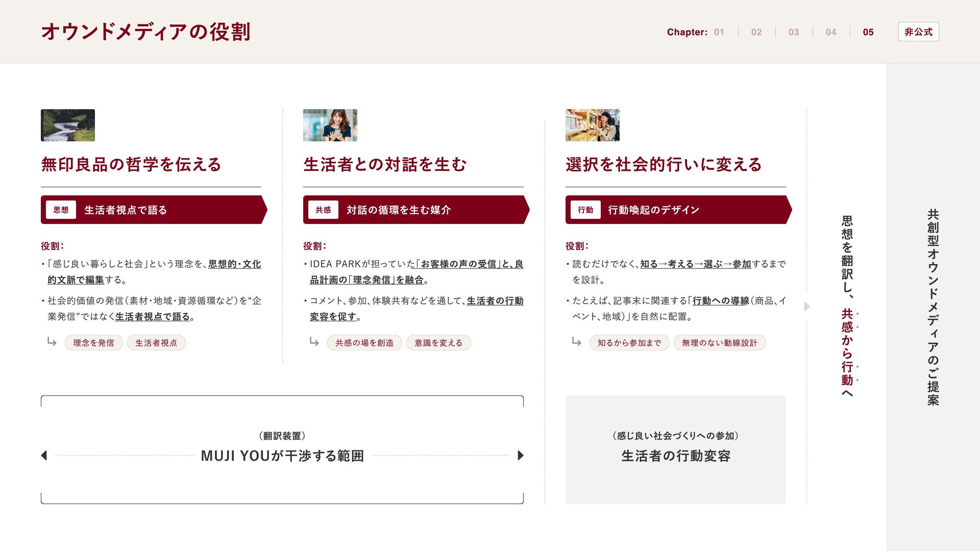
Task: Go to Chapter 02
Action: pyautogui.click(x=756, y=32)
